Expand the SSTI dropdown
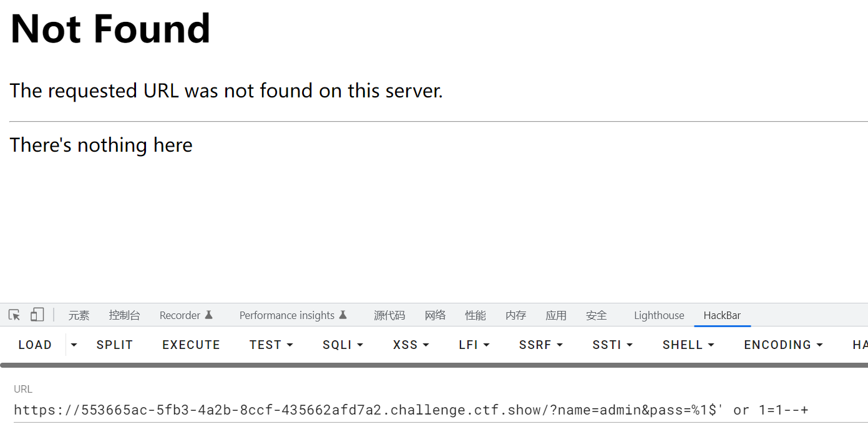The width and height of the screenshot is (868, 437). point(612,345)
